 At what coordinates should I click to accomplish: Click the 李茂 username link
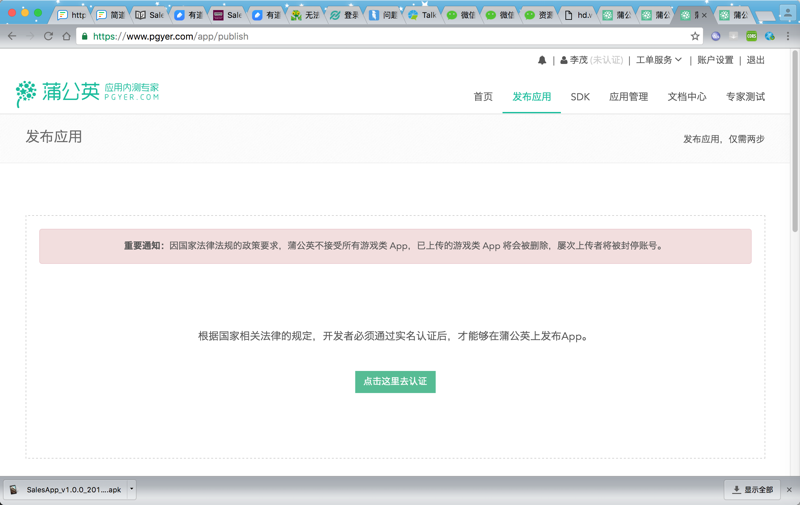(579, 60)
